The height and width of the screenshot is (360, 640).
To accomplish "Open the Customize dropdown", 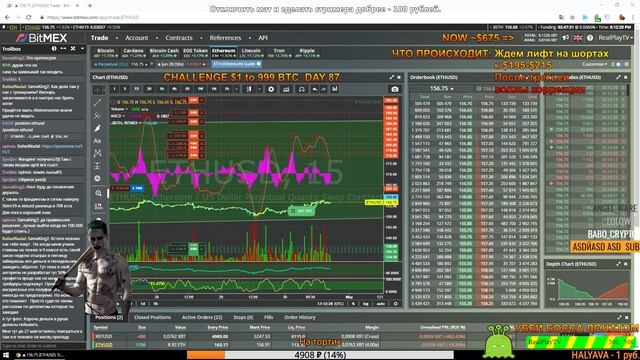I will [594, 64].
